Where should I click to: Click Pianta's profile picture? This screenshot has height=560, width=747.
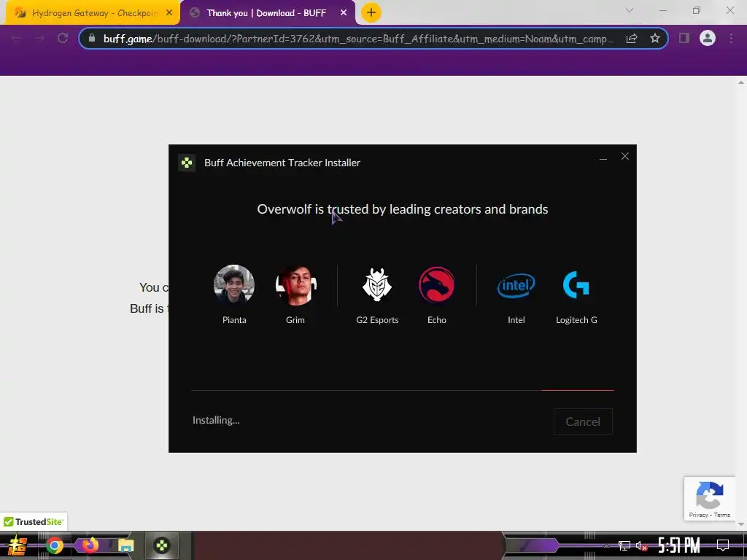point(234,285)
